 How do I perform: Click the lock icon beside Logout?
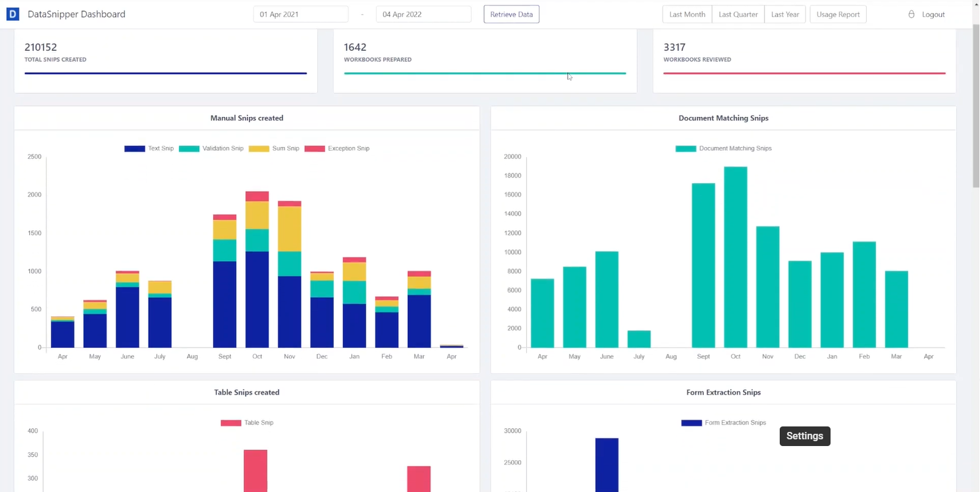tap(911, 14)
